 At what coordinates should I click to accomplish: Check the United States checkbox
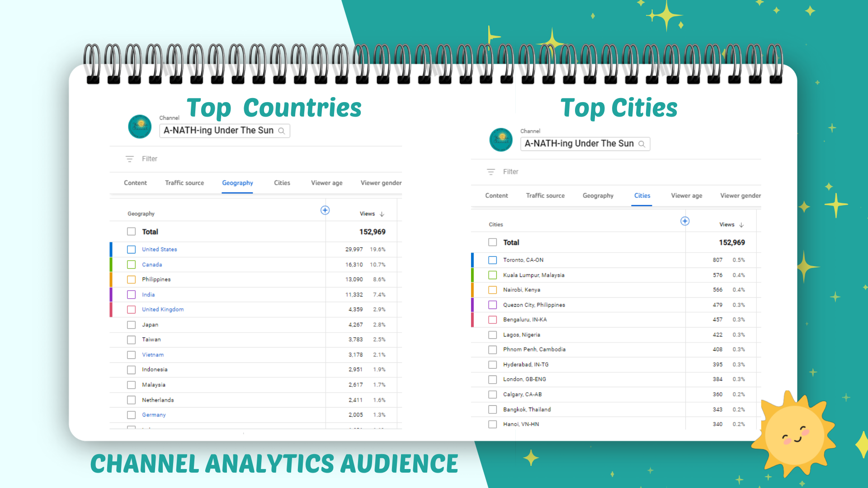coord(132,249)
